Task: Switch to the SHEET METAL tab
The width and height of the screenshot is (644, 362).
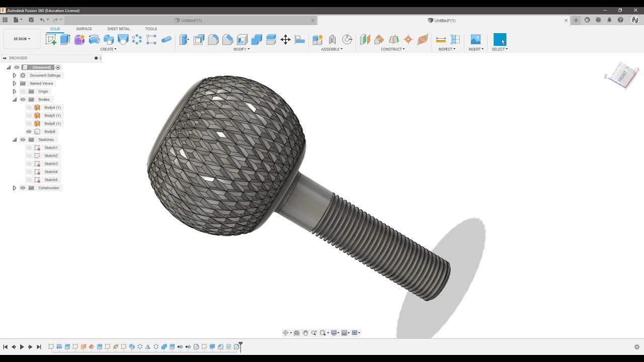Action: coord(119,29)
